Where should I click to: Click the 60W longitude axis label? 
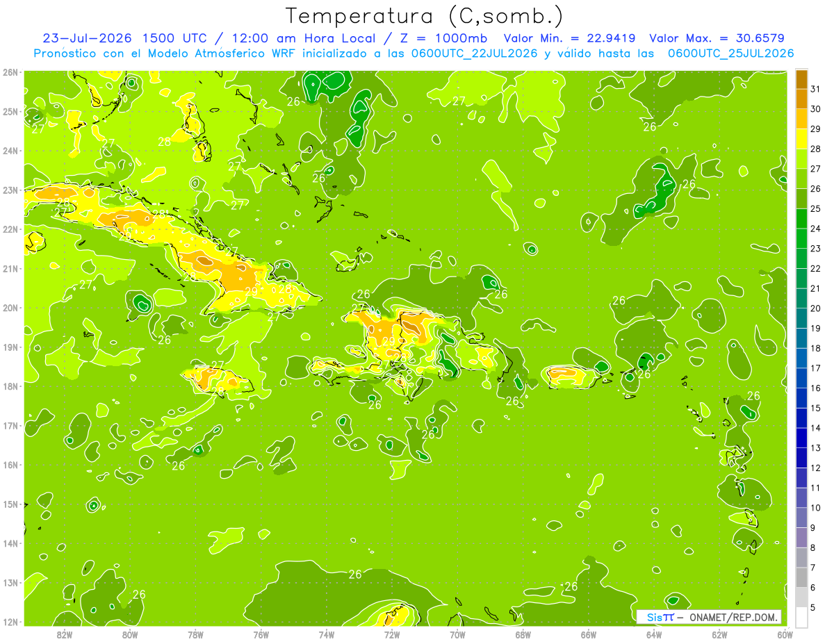(x=785, y=634)
